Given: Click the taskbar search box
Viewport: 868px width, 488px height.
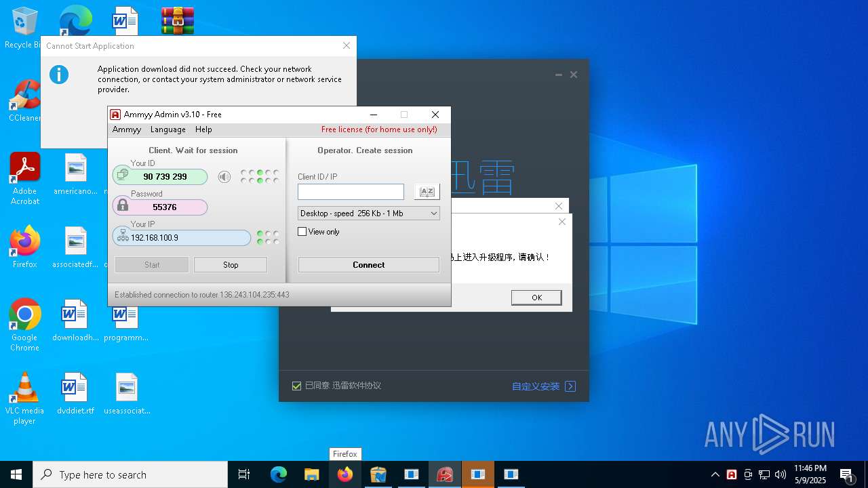Looking at the screenshot, I should pos(130,474).
